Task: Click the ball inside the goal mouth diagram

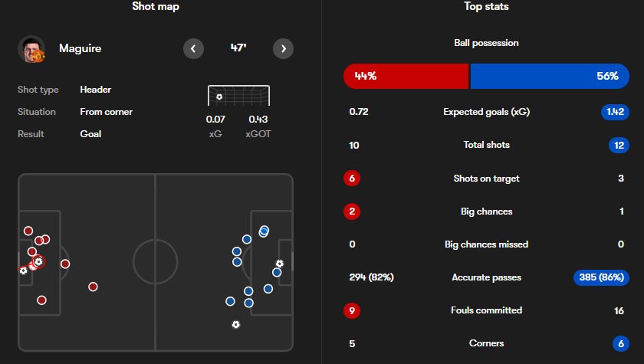Action: pyautogui.click(x=219, y=97)
